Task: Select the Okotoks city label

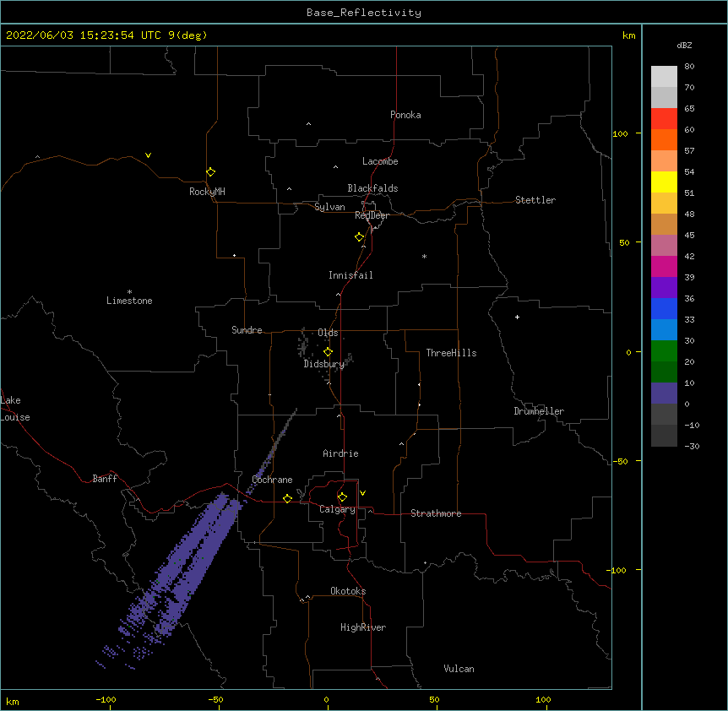Action: 348,591
